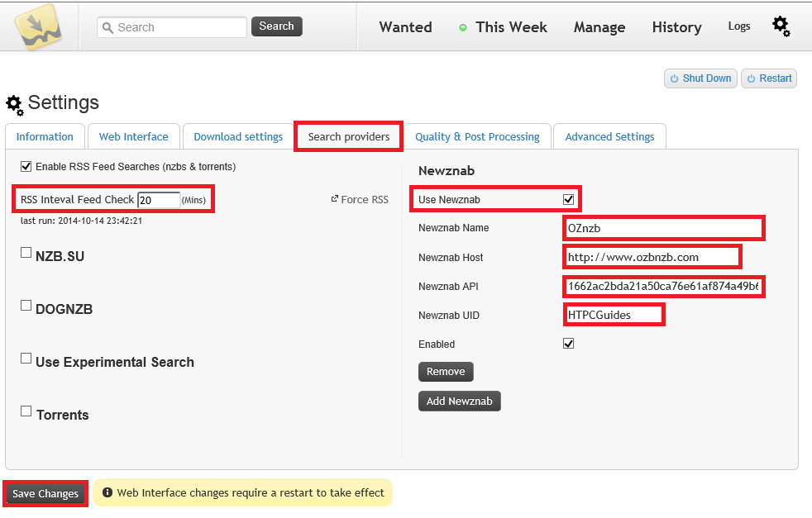This screenshot has height=518, width=812.
Task: Toggle Use Experimental Search checkbox
Action: tap(26, 359)
